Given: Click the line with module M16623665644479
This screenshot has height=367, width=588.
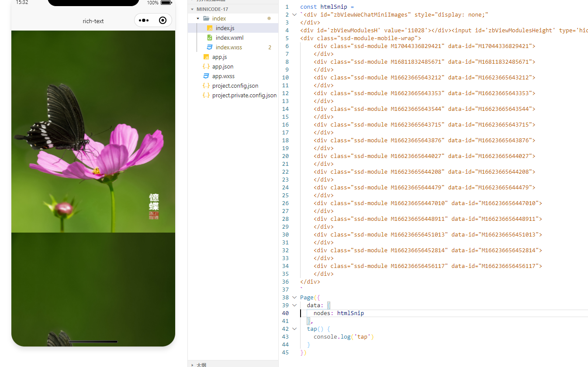Looking at the screenshot, I should (x=425, y=188).
